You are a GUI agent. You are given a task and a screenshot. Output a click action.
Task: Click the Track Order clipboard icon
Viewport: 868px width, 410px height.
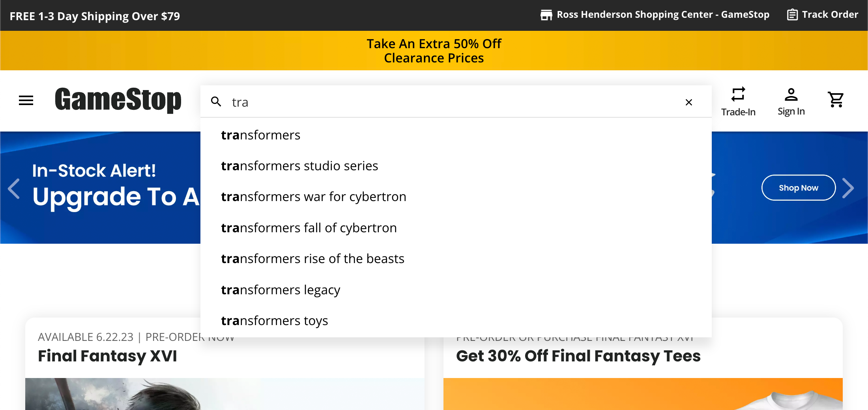pyautogui.click(x=792, y=14)
